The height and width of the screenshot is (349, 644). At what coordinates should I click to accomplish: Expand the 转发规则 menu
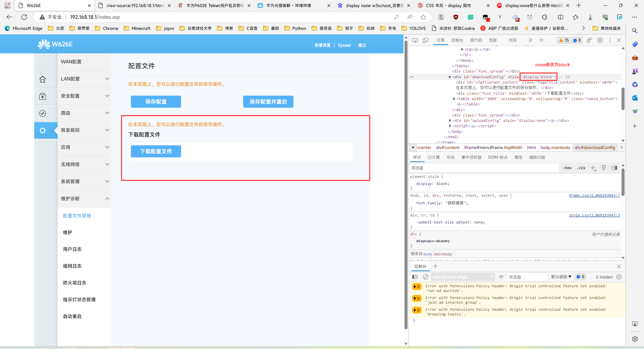point(84,130)
